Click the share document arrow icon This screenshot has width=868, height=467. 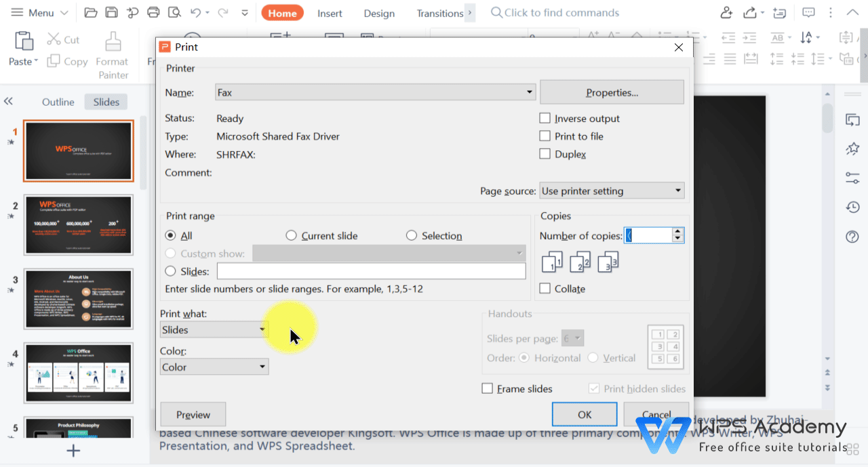click(x=750, y=12)
